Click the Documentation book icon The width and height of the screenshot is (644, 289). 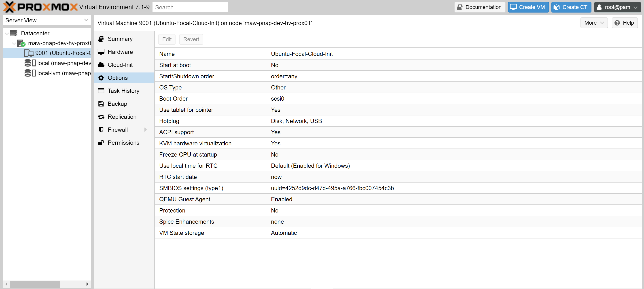tap(460, 7)
